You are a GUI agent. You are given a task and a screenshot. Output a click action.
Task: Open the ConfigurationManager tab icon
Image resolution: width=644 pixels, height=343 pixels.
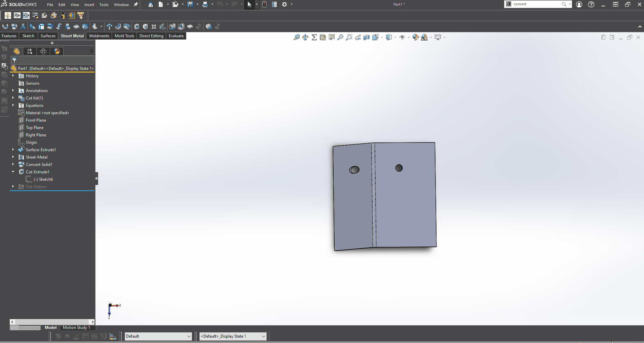pyautogui.click(x=30, y=51)
